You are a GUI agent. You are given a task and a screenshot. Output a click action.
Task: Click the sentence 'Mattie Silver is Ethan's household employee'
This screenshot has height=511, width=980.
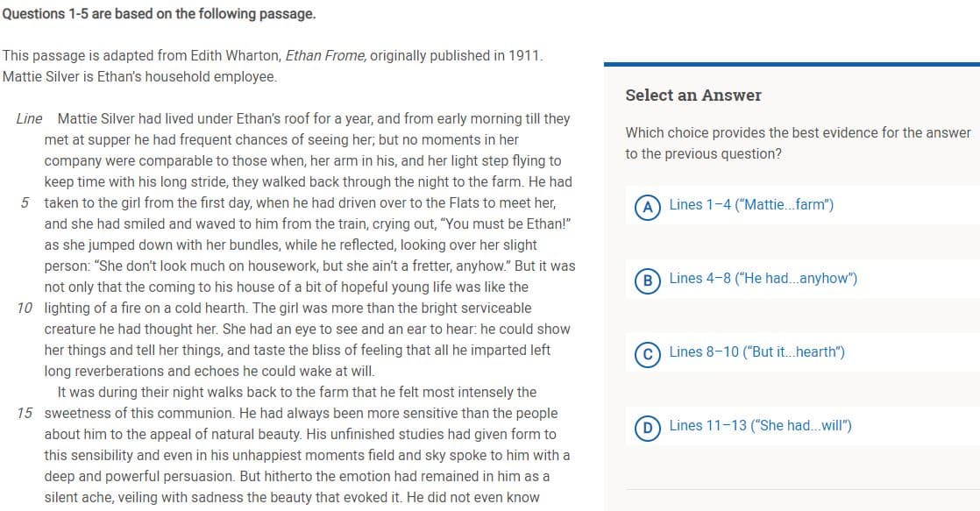point(139,76)
